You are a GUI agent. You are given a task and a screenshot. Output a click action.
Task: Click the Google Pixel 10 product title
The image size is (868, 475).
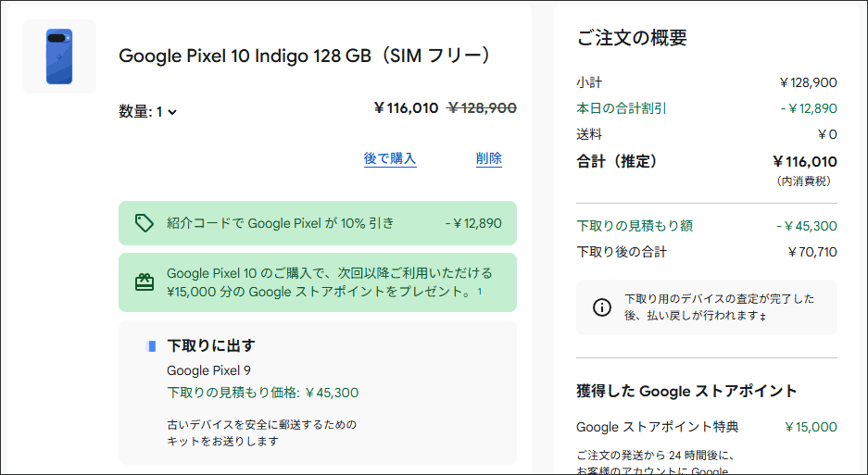tap(304, 56)
